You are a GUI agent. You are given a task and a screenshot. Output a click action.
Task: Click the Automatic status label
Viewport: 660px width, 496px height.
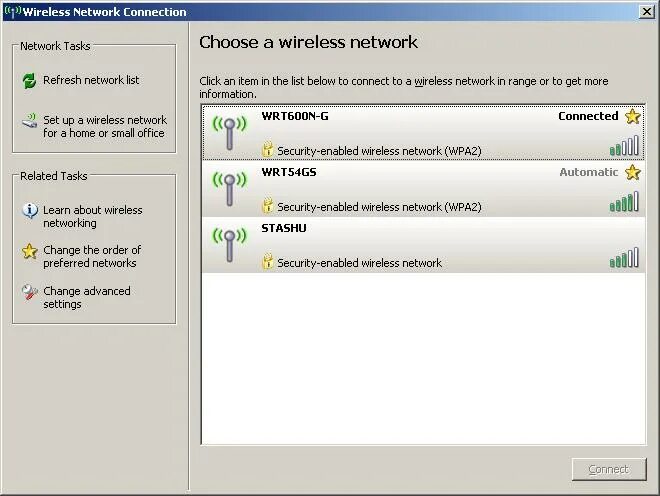(x=588, y=172)
